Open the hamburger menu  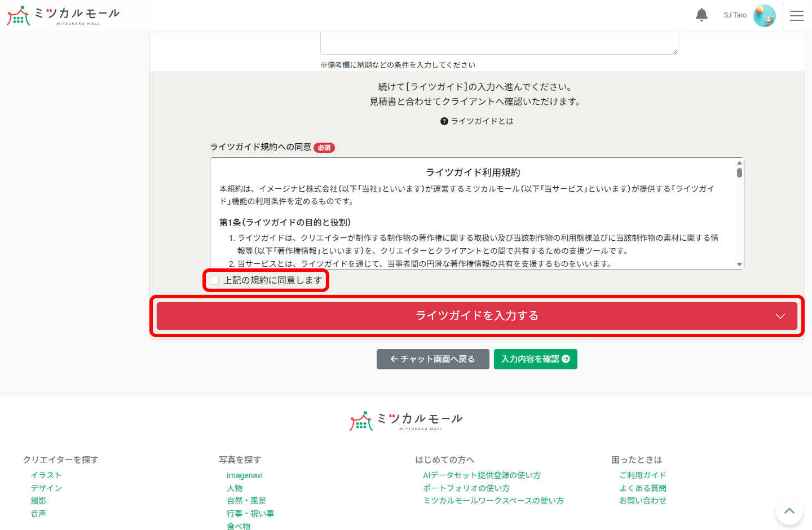tap(797, 15)
